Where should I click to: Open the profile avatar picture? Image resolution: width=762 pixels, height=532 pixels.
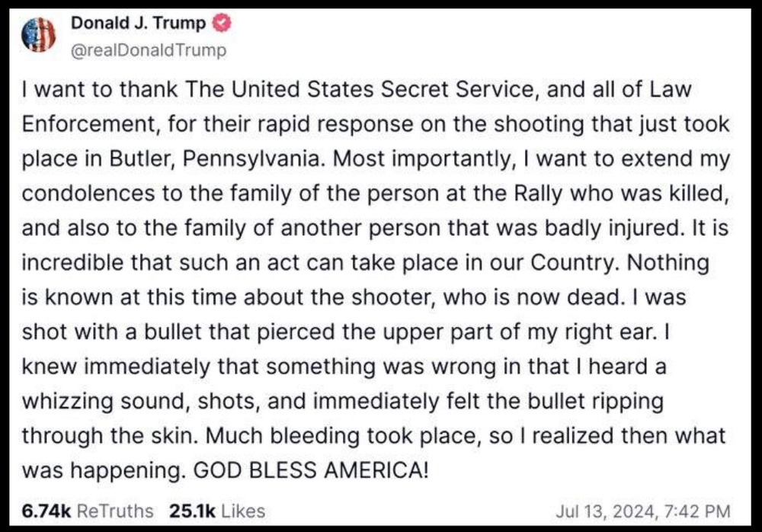[x=38, y=35]
